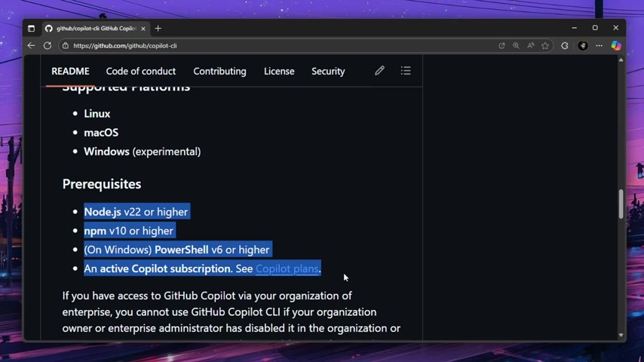Reload the page with refresh icon
Screen dimensions: 644x362
[48, 45]
